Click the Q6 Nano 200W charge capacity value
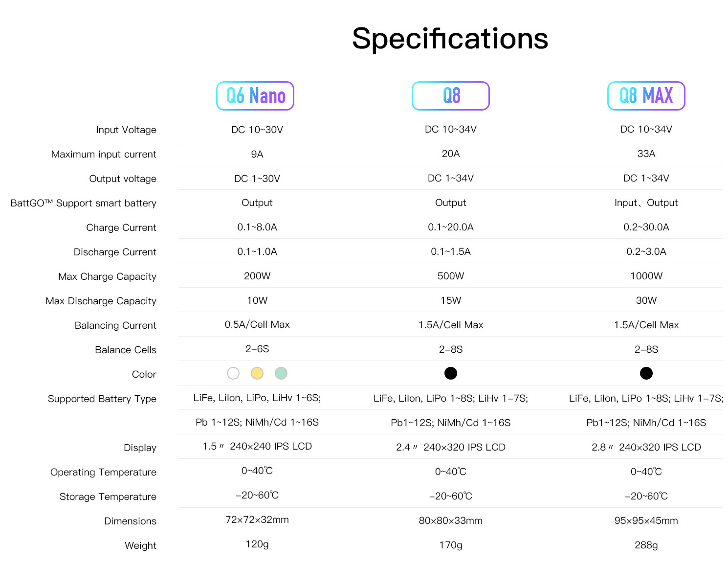The height and width of the screenshot is (565, 728). click(257, 276)
